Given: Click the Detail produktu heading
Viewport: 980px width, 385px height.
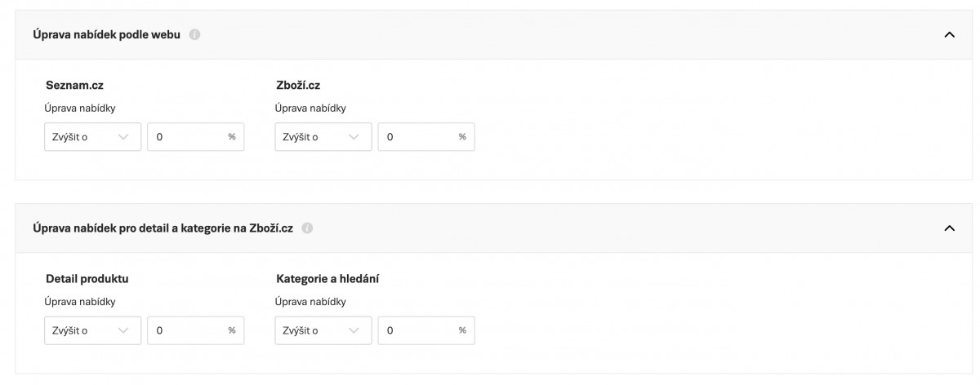Looking at the screenshot, I should 87,279.
